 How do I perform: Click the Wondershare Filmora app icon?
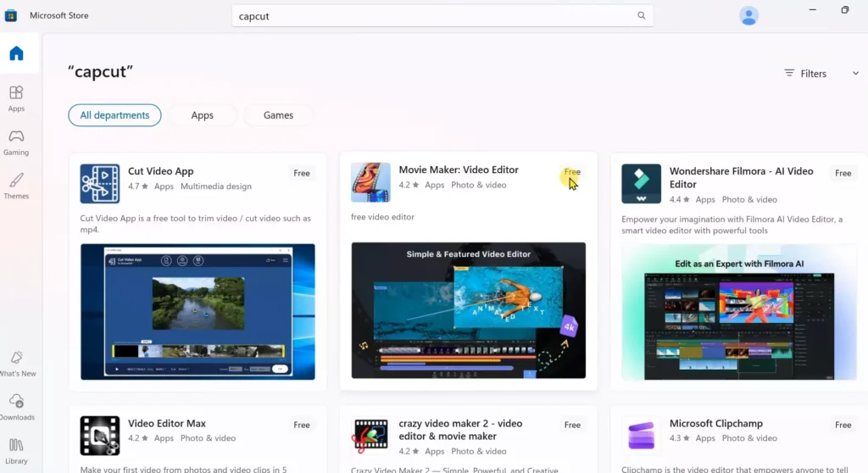(x=641, y=183)
